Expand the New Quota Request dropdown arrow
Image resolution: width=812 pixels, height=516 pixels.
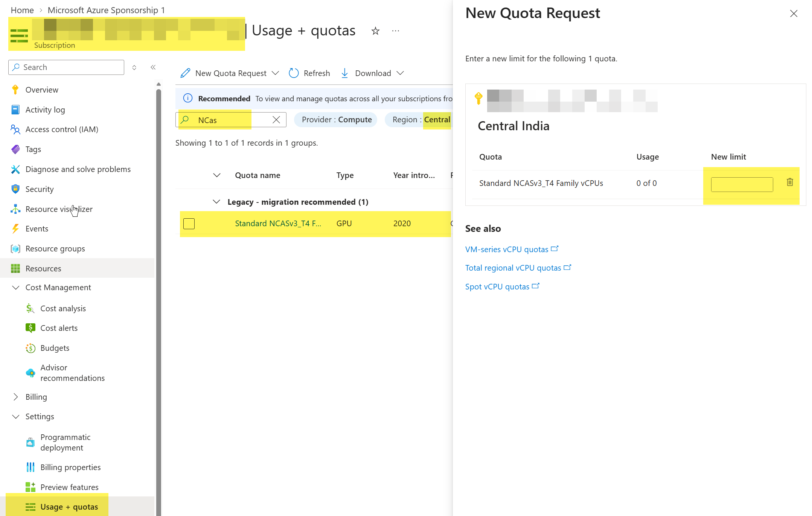coord(276,73)
